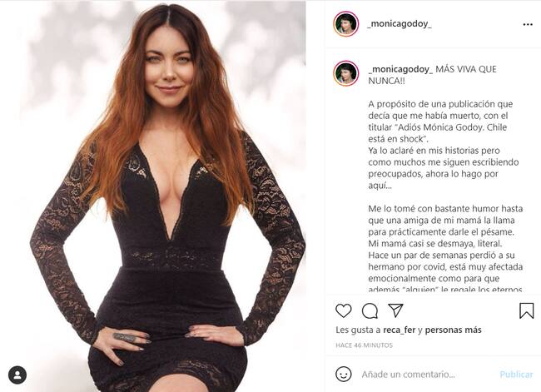541x392 pixels.
Task: Click the Publicar button
Action: coord(516,375)
